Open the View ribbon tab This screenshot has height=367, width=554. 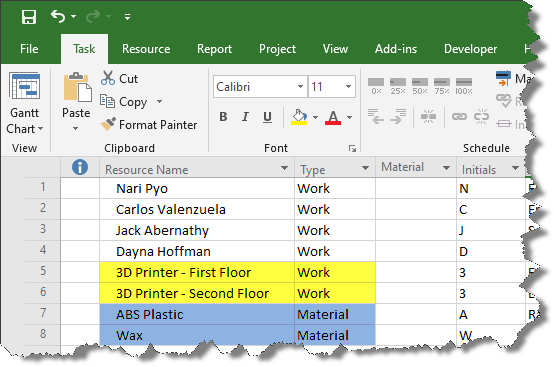pos(335,49)
